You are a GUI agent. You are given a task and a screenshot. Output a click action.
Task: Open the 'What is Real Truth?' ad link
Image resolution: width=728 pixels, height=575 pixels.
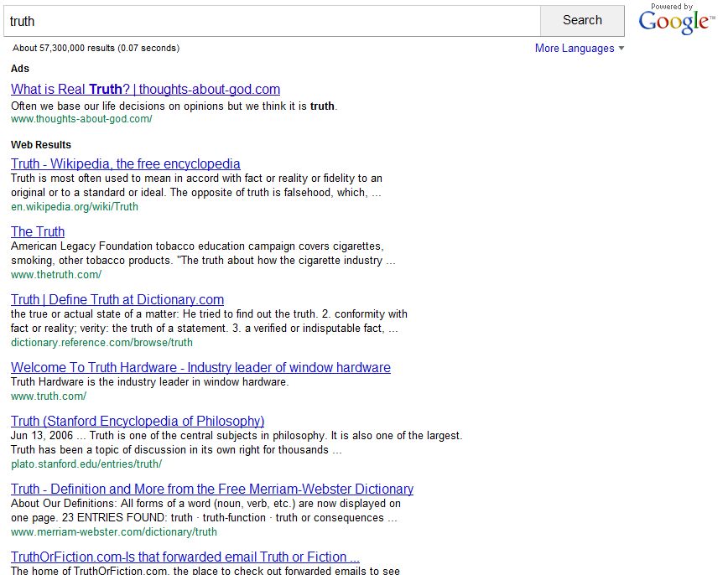[145, 90]
